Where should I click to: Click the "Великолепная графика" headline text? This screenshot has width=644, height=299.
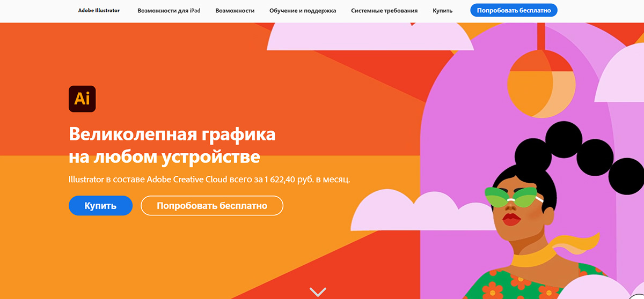[172, 134]
